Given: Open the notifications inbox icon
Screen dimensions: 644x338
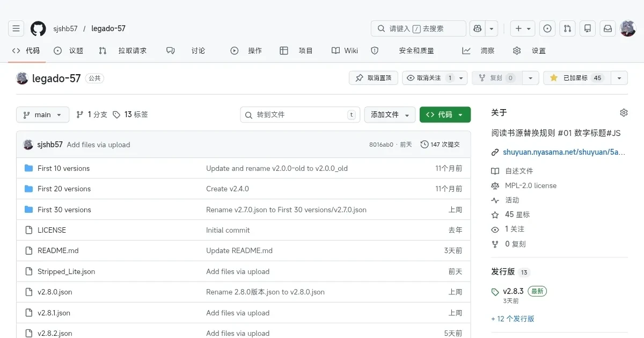Looking at the screenshot, I should (608, 28).
